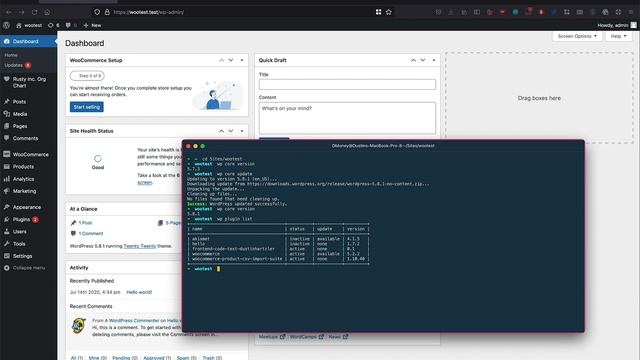Click Howdy, admin account menu
The height and width of the screenshot is (360, 640).
[617, 25]
